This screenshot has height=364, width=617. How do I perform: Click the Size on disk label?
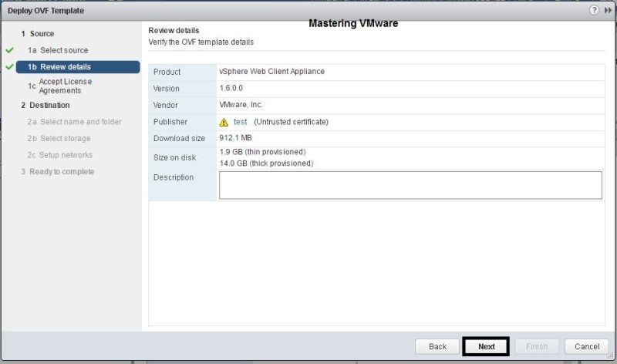tap(175, 157)
